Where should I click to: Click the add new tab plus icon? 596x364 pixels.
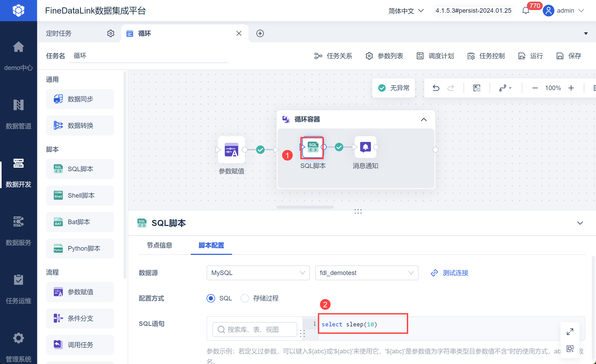(x=260, y=33)
